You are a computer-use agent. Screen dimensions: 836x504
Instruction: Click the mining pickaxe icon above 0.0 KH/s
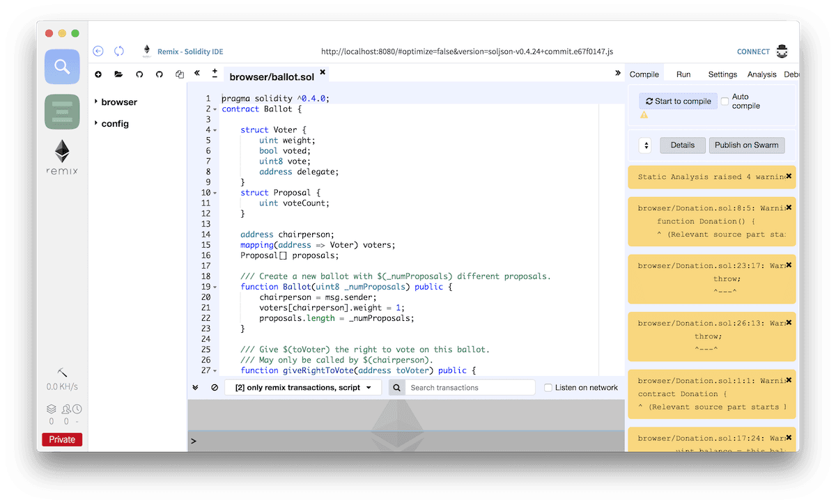(61, 372)
